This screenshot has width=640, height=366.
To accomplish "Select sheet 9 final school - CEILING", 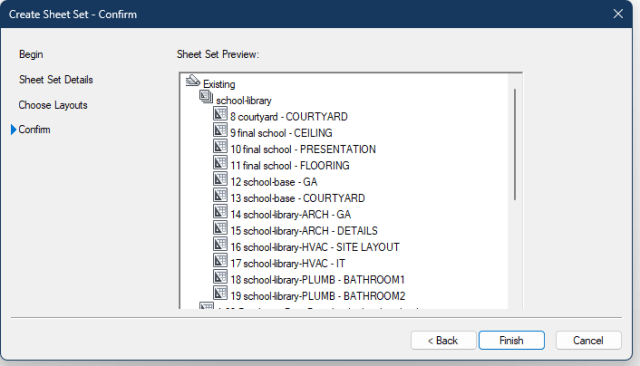I will 281,133.
